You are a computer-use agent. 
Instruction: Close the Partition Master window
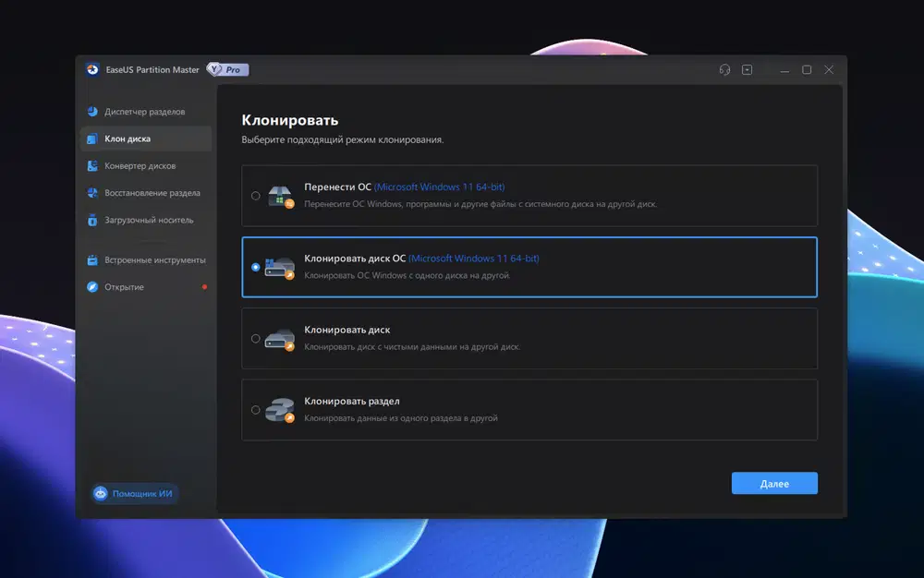click(x=829, y=69)
